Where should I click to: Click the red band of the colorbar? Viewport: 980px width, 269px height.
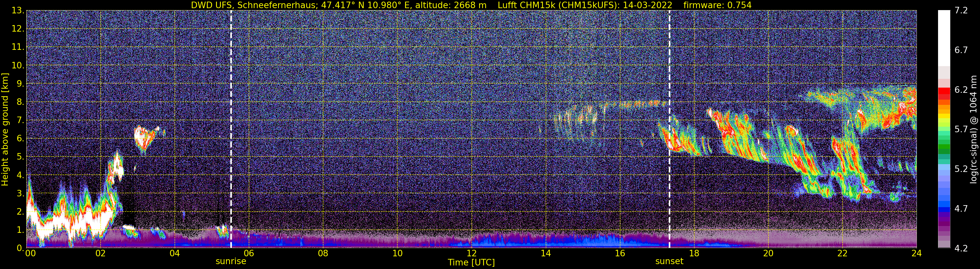(x=944, y=93)
